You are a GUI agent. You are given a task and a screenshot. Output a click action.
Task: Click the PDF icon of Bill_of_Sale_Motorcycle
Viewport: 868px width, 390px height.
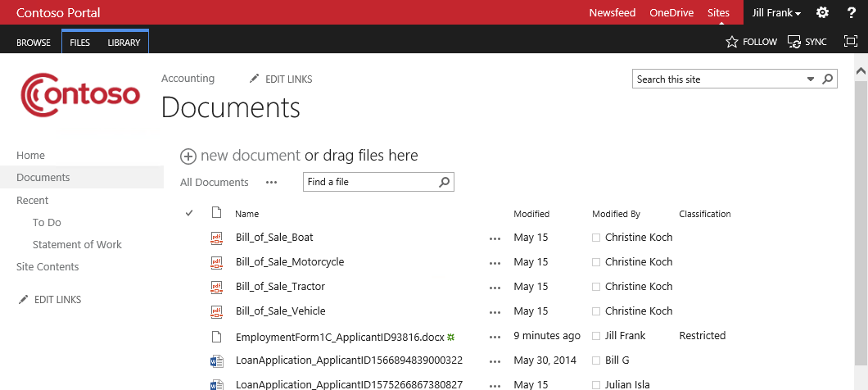[x=216, y=262]
